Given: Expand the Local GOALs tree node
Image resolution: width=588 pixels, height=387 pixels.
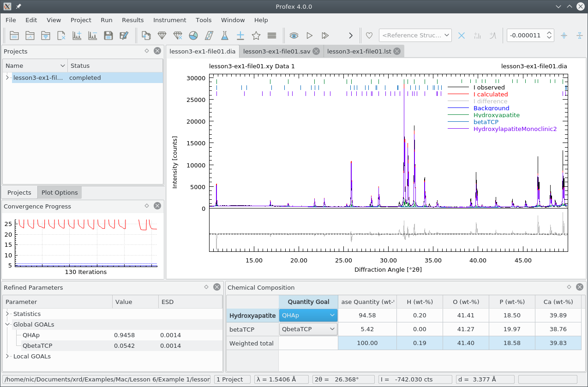Looking at the screenshot, I should click(x=7, y=356).
